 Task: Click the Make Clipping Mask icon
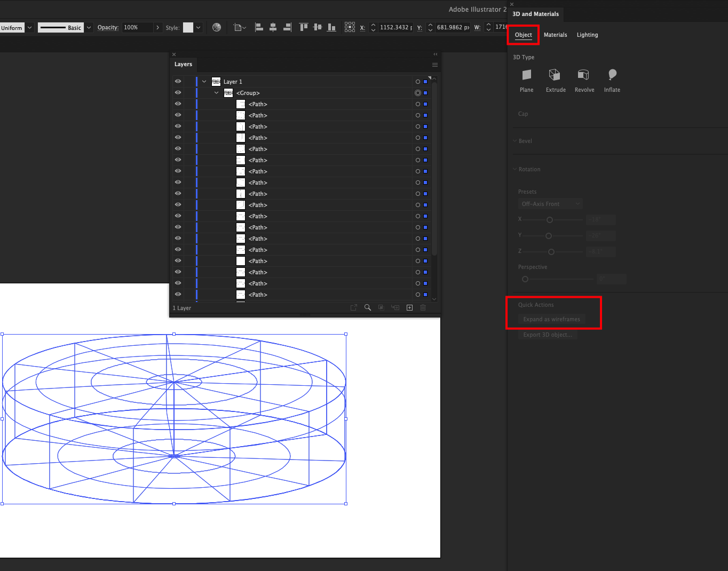[381, 307]
